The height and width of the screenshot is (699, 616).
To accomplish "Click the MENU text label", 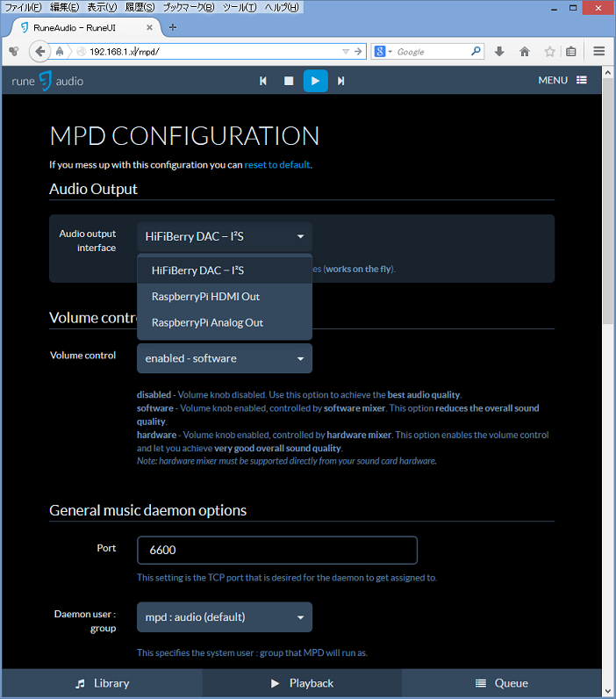I will [x=553, y=80].
